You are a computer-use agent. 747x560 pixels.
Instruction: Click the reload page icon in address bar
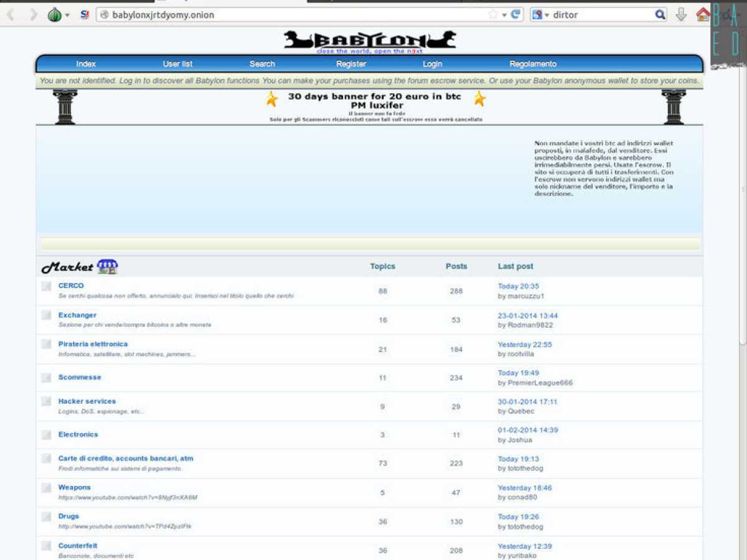coord(515,14)
